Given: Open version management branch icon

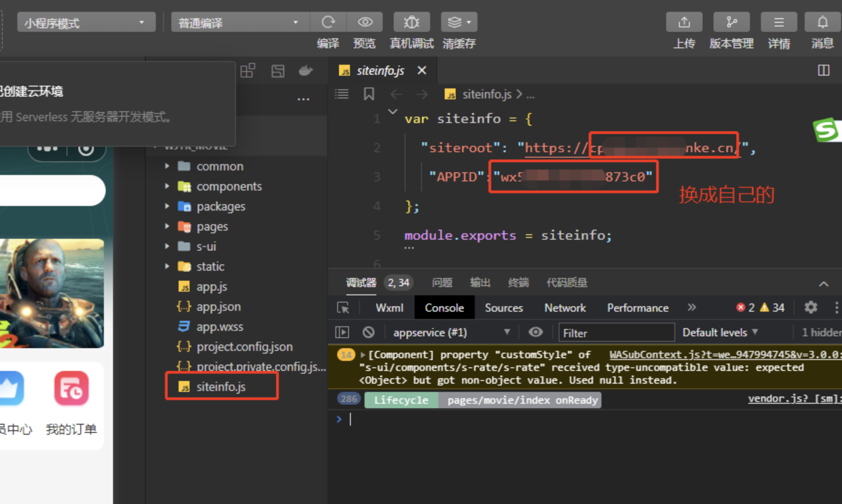Looking at the screenshot, I should [x=731, y=22].
